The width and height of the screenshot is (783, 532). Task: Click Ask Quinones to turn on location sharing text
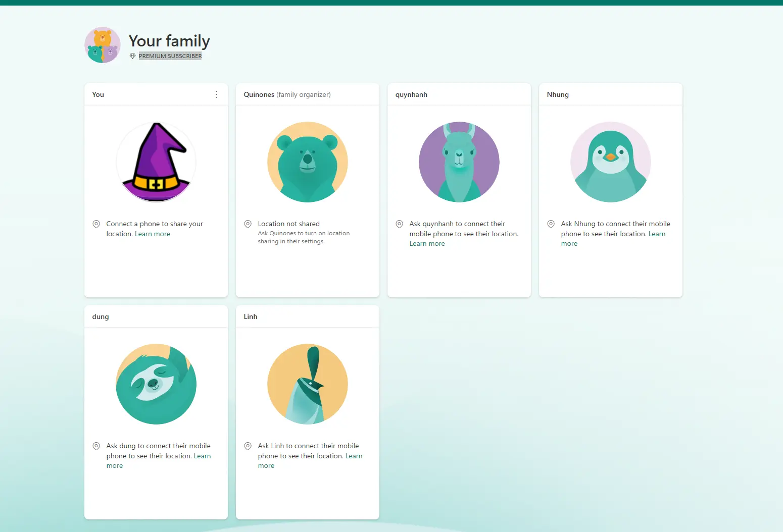coord(304,237)
